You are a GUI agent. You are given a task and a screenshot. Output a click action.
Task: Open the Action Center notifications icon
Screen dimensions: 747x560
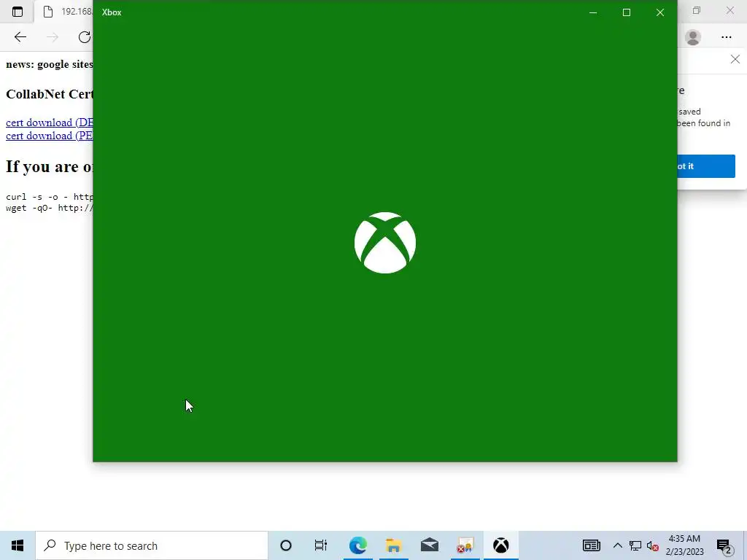tap(724, 545)
